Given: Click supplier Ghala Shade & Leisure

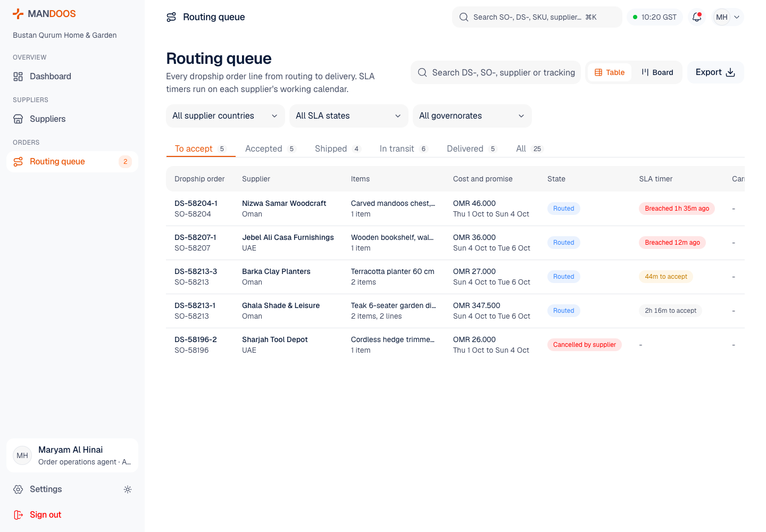Looking at the screenshot, I should tap(281, 305).
